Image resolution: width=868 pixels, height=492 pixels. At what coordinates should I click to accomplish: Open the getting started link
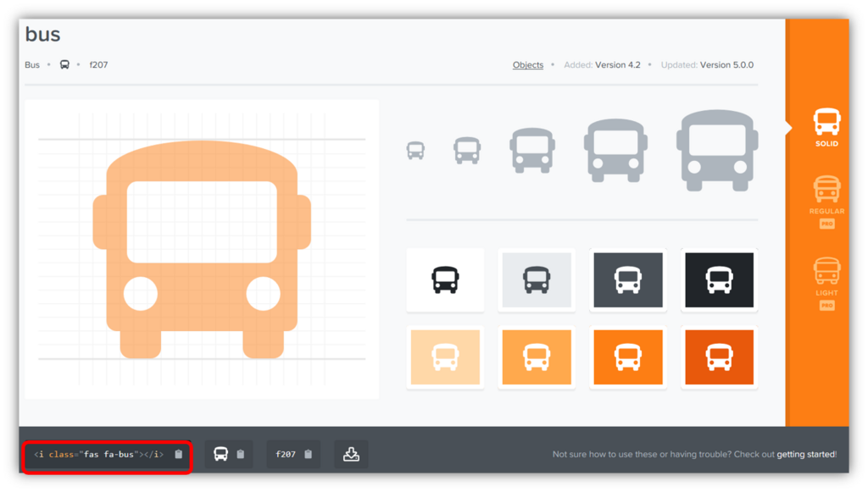[806, 455]
